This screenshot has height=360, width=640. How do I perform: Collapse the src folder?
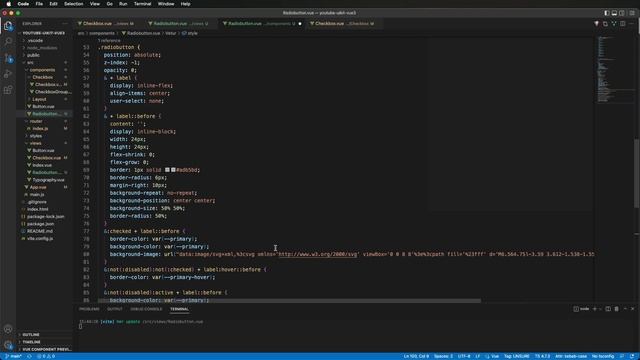pos(30,62)
